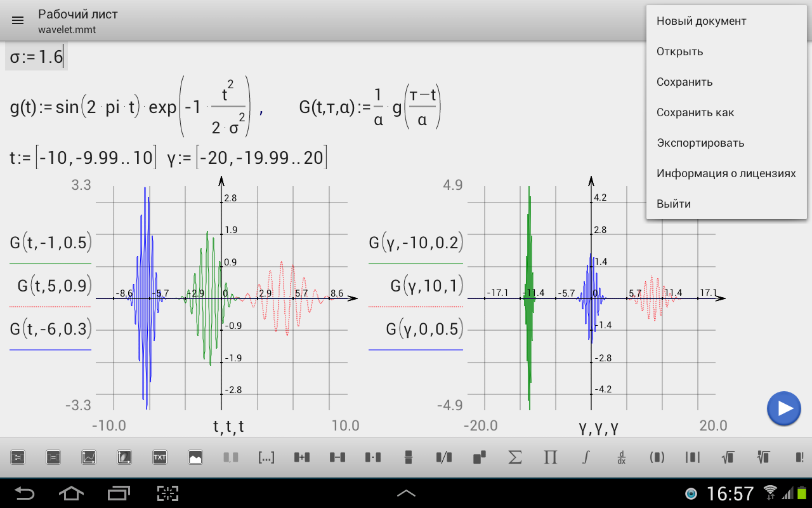Insert a TXT text fragment
This screenshot has height=508, width=812.
tap(160, 457)
